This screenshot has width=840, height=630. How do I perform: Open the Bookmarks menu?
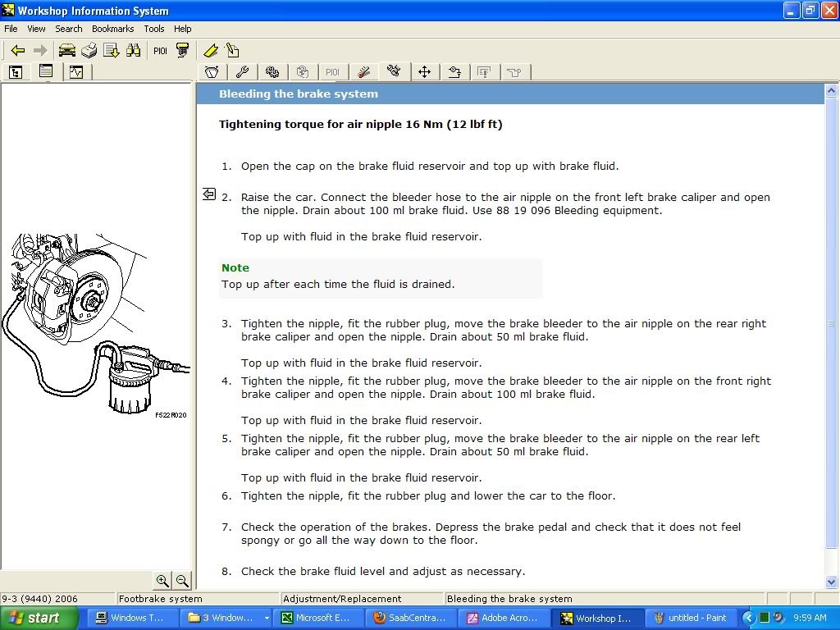pos(112,29)
